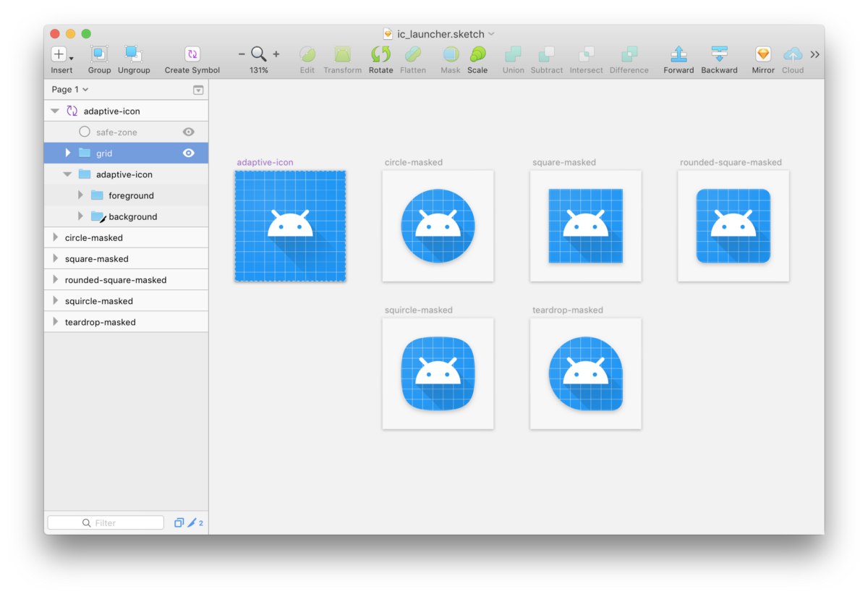The width and height of the screenshot is (868, 597).
Task: Click the Group toolbar icon
Action: [x=99, y=54]
